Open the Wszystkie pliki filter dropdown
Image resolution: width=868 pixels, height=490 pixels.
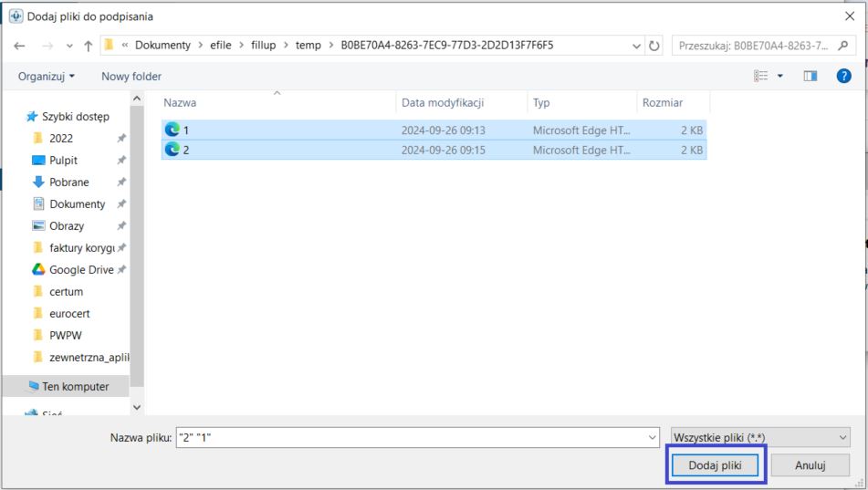(x=760, y=437)
